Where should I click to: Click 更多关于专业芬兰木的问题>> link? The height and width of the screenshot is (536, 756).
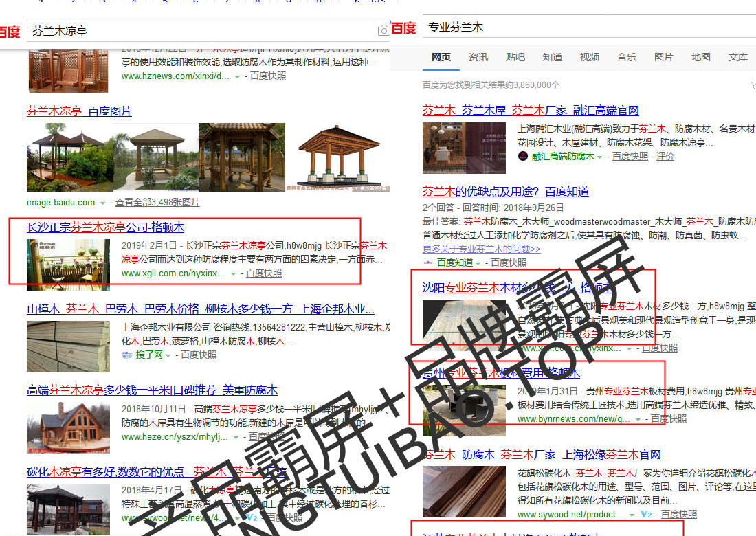click(x=482, y=249)
